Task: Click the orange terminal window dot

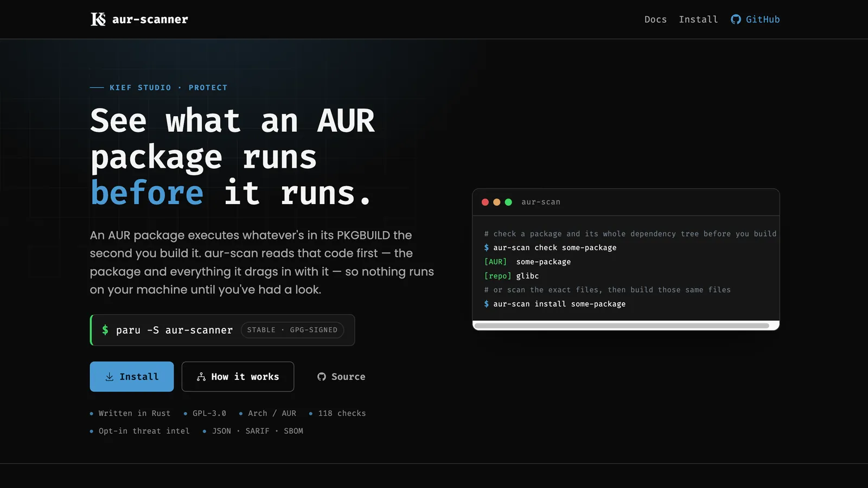Action: [497, 202]
